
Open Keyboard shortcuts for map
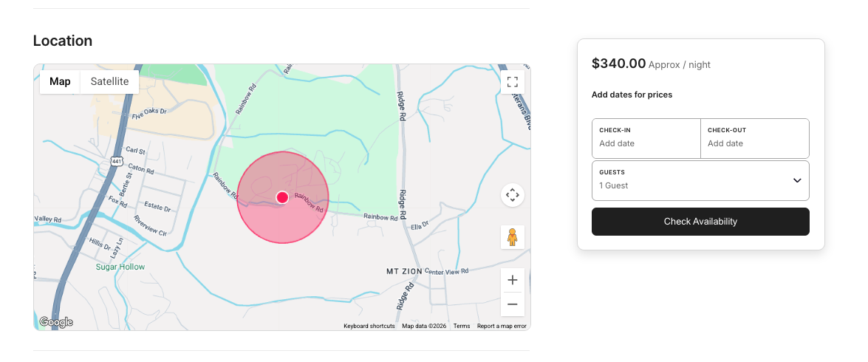click(x=369, y=326)
